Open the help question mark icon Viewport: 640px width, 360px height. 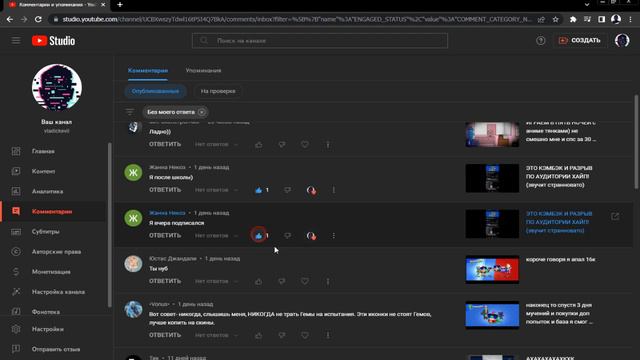click(540, 40)
